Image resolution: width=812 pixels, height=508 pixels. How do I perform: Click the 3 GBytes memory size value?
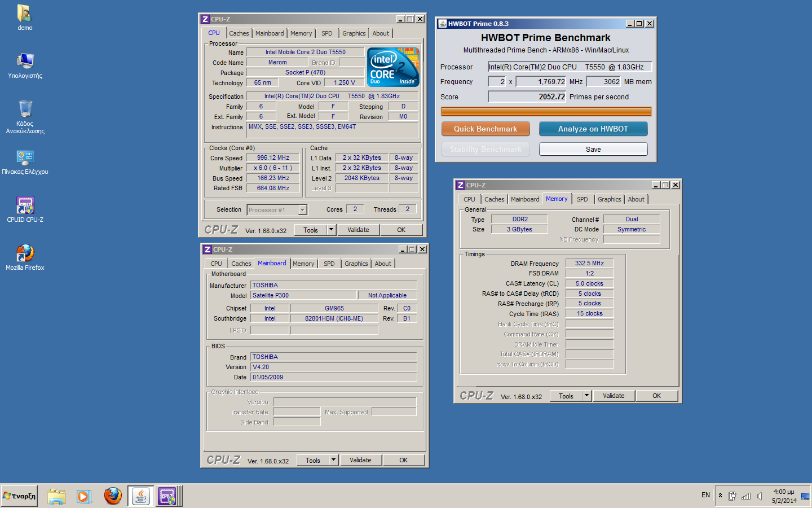[519, 229]
